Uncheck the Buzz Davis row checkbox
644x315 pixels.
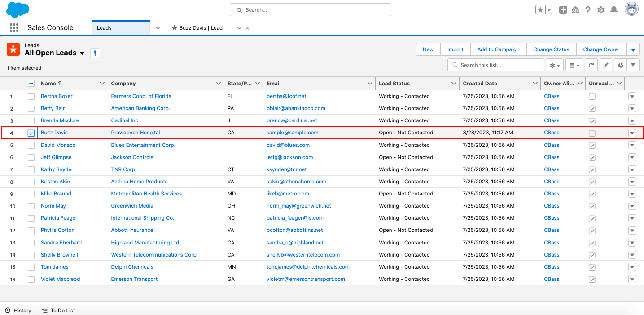(x=31, y=133)
